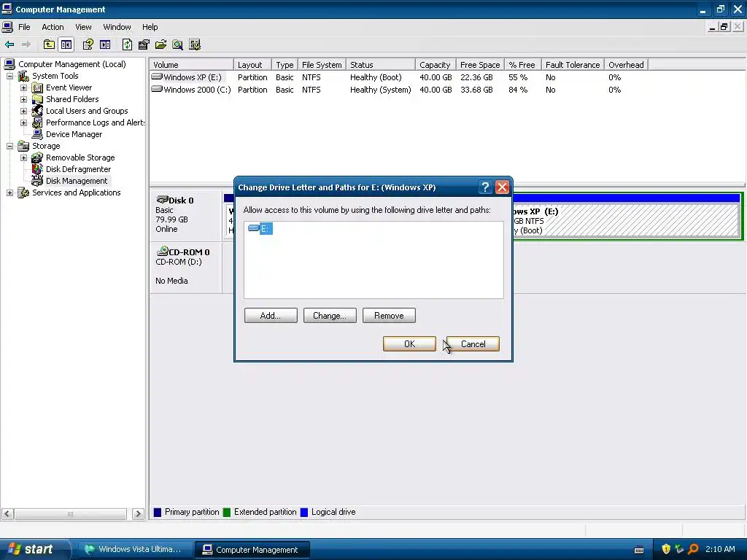Screen dimensions: 747x560
Task: Click the Explore magnifier toolbar icon
Action: (178, 44)
